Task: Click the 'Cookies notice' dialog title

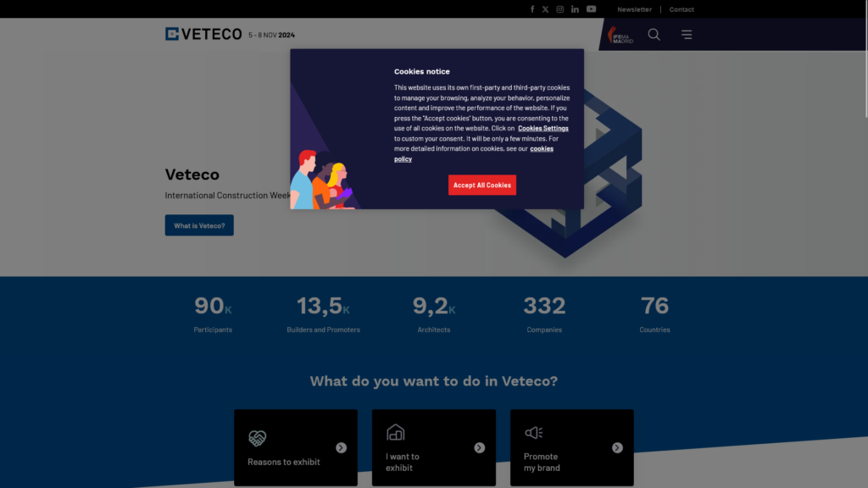Action: pyautogui.click(x=422, y=71)
